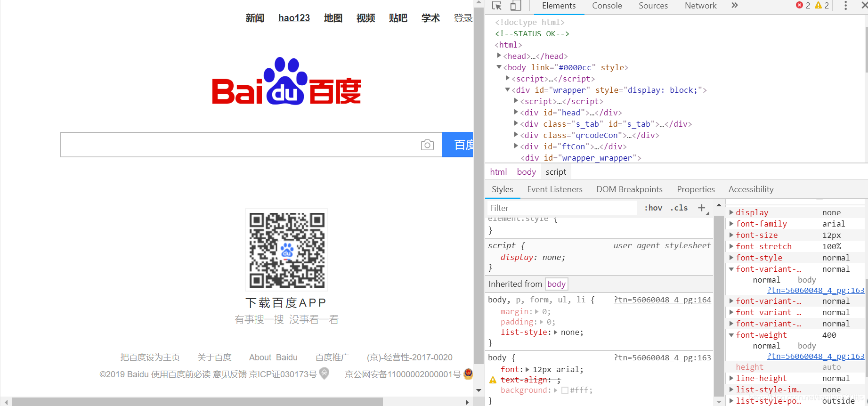The height and width of the screenshot is (406, 868).
Task: Click the warning icon beside text-align
Action: 493,380
